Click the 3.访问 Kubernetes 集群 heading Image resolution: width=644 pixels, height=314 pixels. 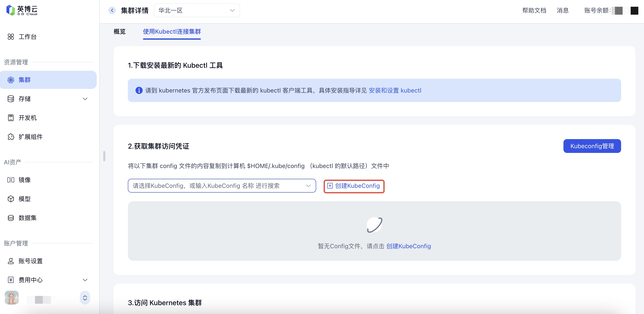(x=165, y=303)
